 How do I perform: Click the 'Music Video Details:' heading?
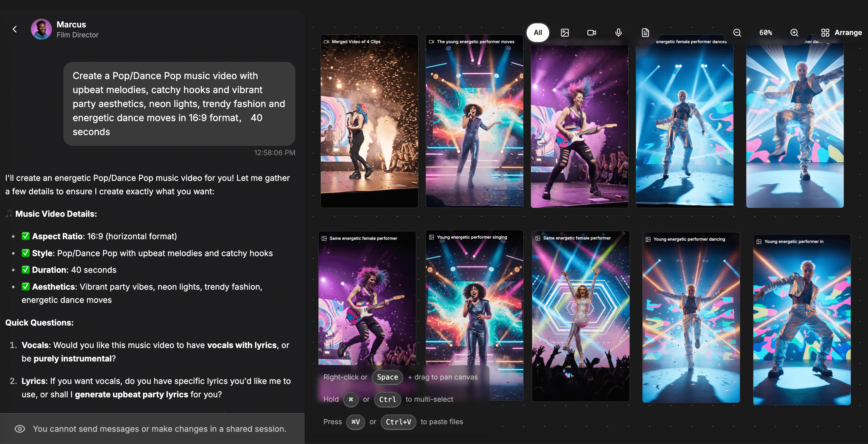[x=56, y=214]
